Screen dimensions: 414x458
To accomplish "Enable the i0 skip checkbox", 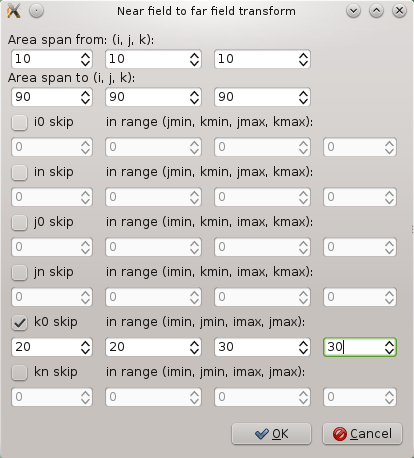I will (x=19, y=122).
